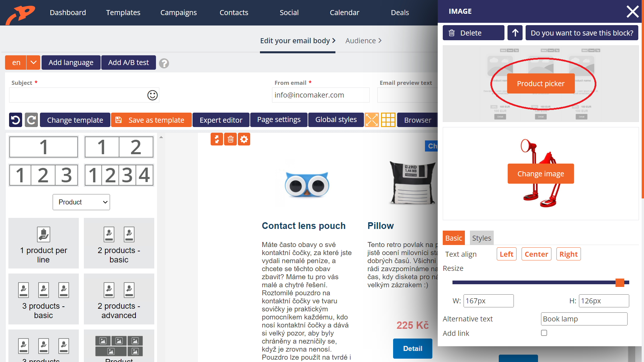Viewport: 644px width, 362px height.
Task: Expand the Product type dropdown
Action: click(81, 202)
